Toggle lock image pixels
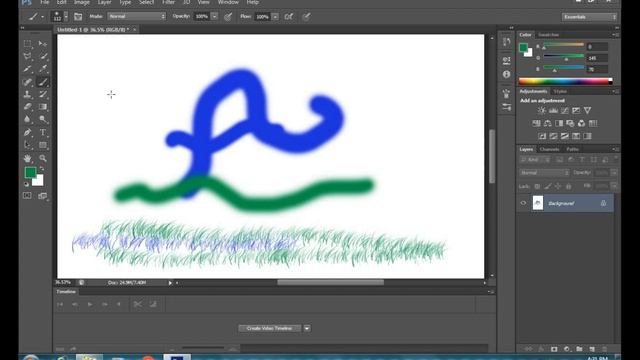 547,186
